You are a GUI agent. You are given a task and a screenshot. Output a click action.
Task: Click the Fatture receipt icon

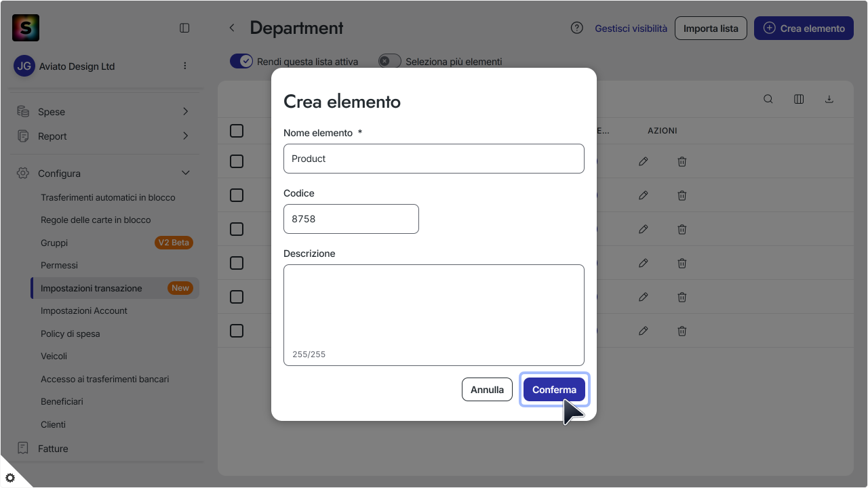point(23,448)
